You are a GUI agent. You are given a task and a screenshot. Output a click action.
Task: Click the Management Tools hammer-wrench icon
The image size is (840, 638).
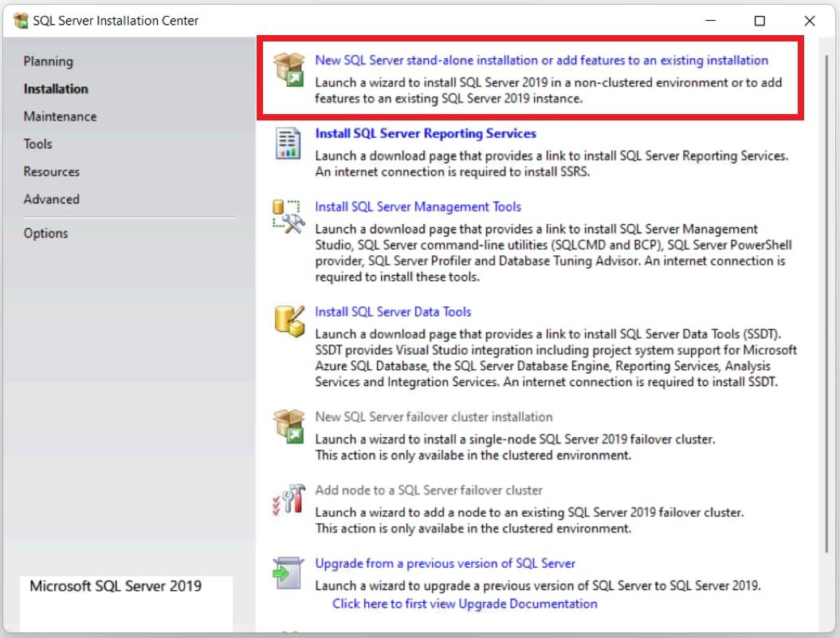[x=288, y=216]
